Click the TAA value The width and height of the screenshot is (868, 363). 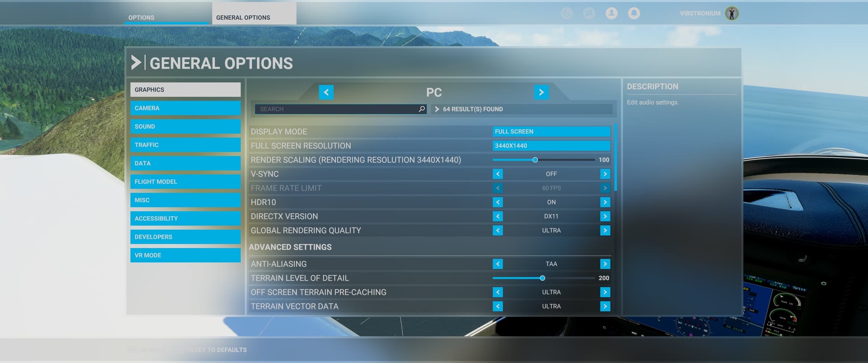click(551, 264)
